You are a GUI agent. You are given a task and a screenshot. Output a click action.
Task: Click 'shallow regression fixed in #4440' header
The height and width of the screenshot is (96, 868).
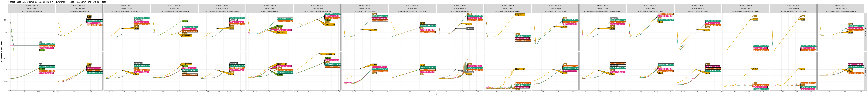(x=507, y=11)
